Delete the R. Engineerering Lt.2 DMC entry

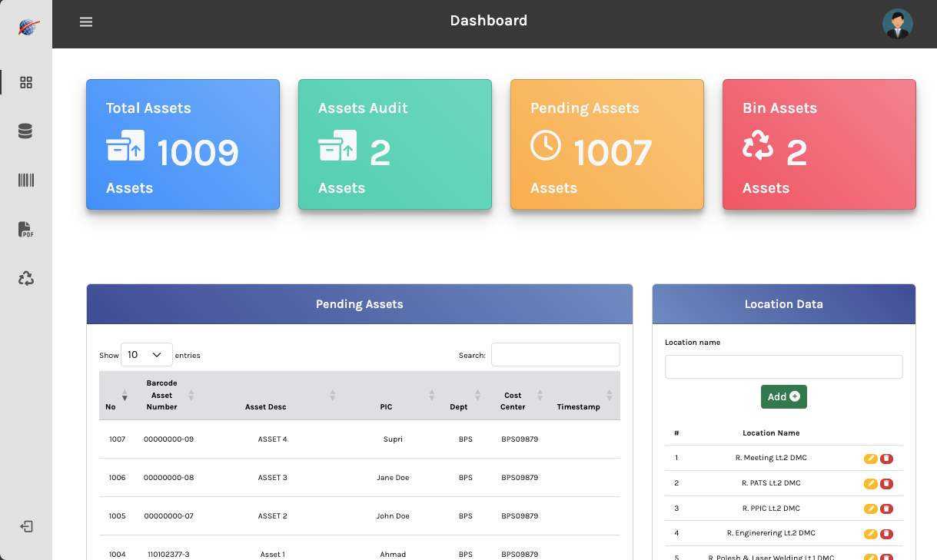887,533
